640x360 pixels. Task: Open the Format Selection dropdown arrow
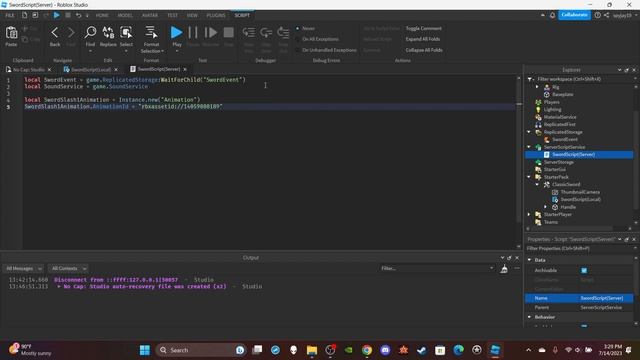(x=162, y=51)
